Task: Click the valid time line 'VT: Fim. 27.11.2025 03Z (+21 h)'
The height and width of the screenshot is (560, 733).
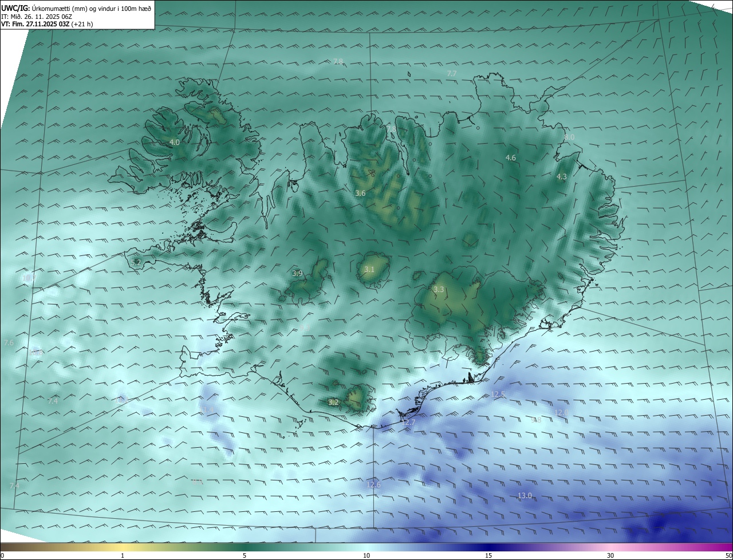Action: pyautogui.click(x=48, y=24)
